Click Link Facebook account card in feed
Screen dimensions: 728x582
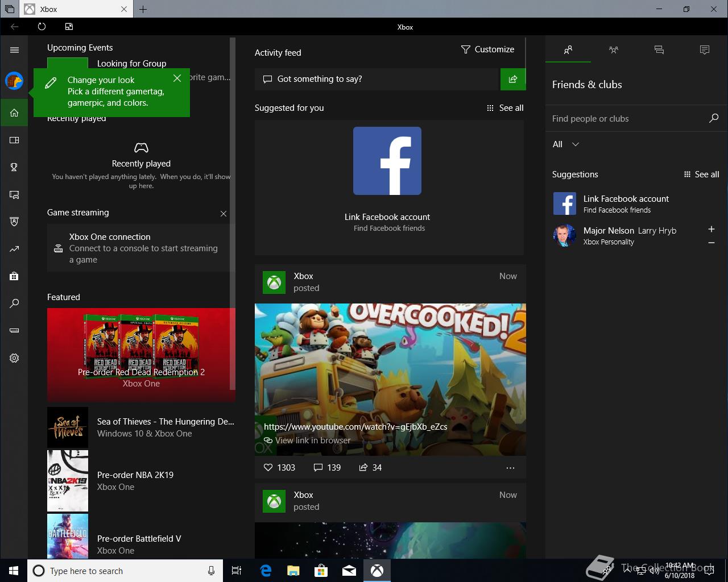[389, 188]
